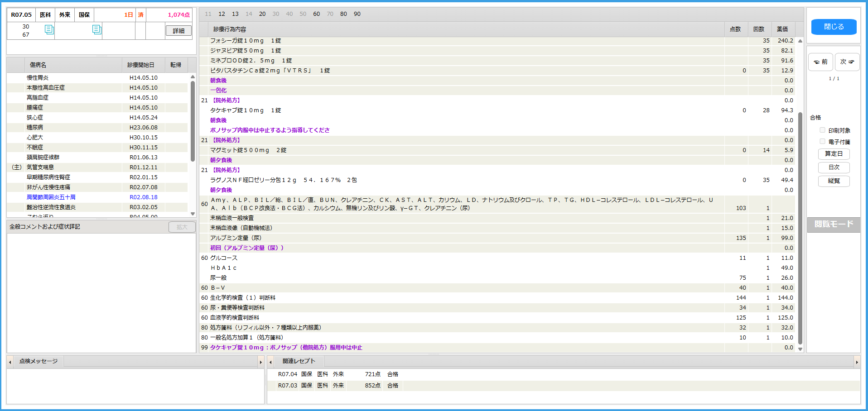This screenshot has width=868, height=411.
Task: Click the 閉じる button
Action: [x=834, y=27]
